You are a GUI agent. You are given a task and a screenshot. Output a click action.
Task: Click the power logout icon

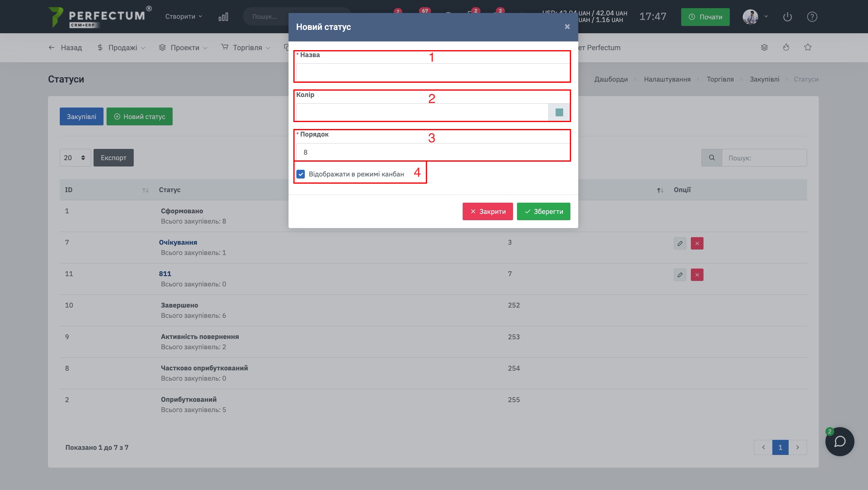click(x=787, y=17)
